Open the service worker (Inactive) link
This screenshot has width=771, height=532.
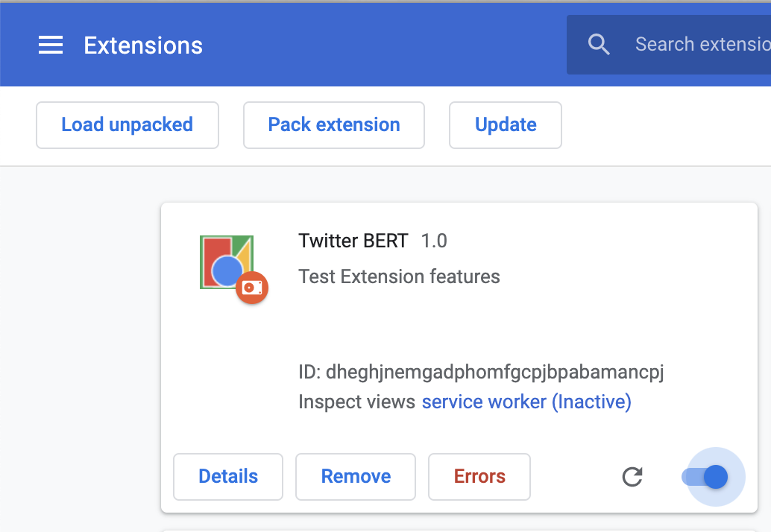pyautogui.click(x=526, y=402)
